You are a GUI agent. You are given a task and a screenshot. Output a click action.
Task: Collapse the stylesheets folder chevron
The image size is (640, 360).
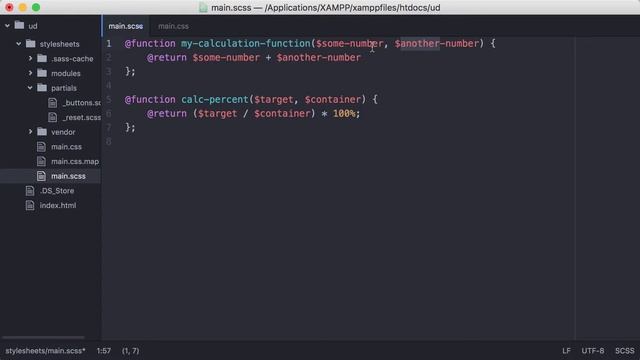19,44
